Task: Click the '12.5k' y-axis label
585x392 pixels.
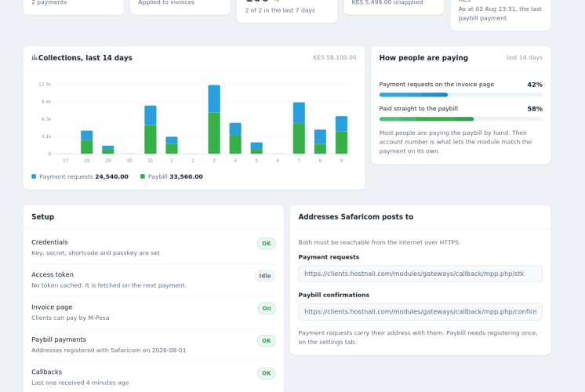Action: pos(45,85)
